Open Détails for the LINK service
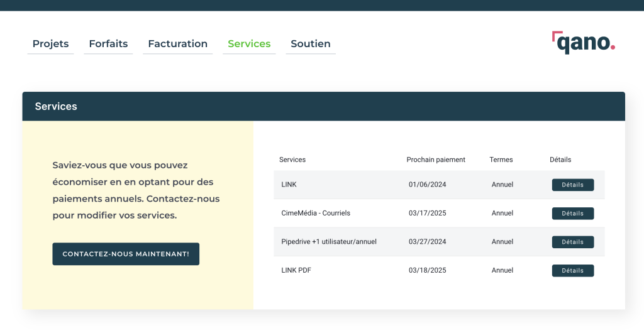 point(572,185)
